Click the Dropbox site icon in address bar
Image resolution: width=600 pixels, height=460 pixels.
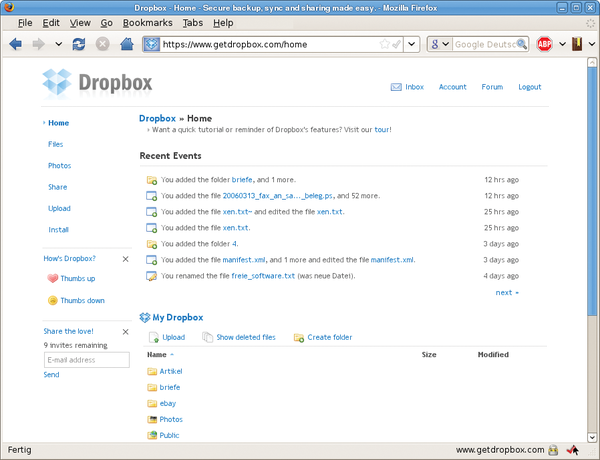(152, 44)
